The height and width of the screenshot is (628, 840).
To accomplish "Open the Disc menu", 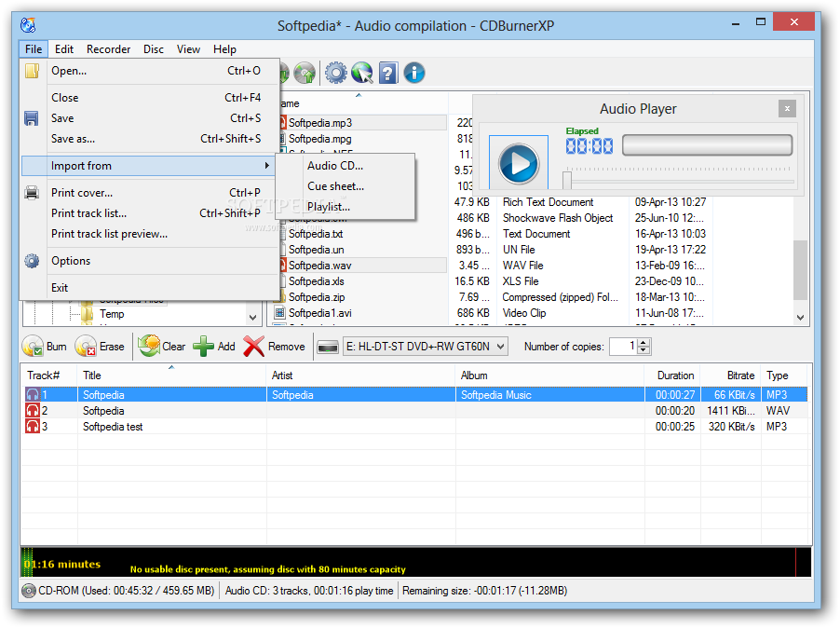I will click(154, 48).
